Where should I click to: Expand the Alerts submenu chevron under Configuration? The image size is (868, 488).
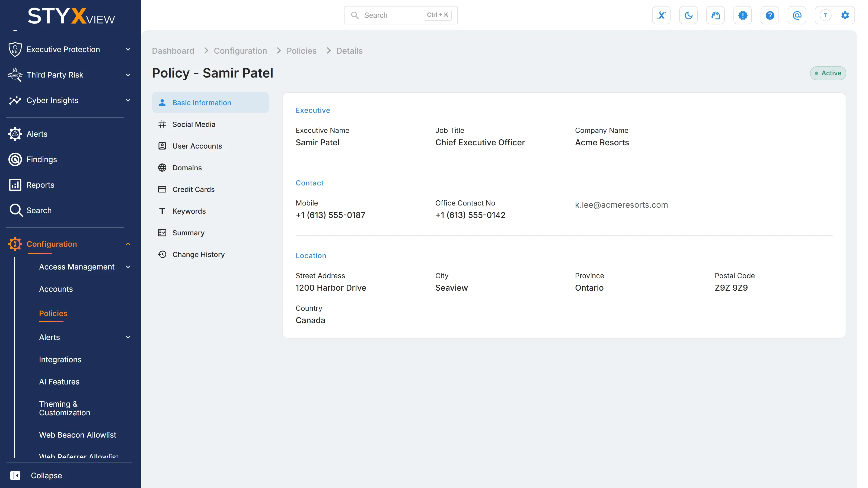click(128, 338)
